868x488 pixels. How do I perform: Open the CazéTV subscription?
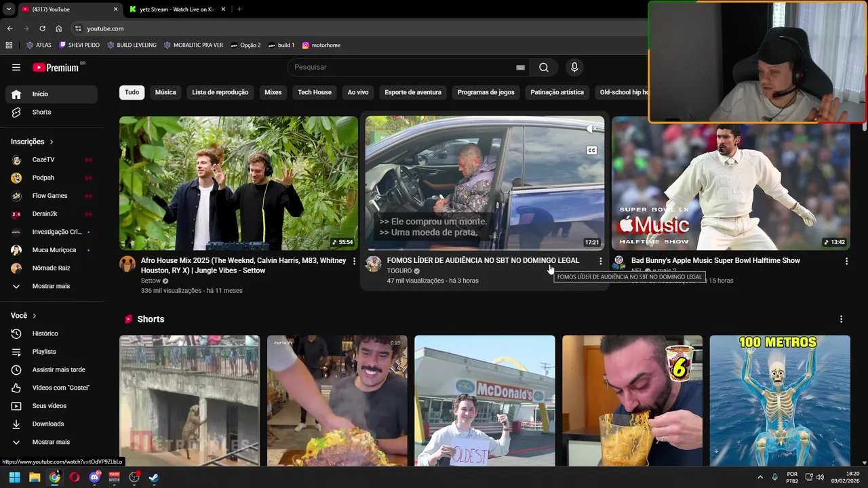click(x=52, y=159)
